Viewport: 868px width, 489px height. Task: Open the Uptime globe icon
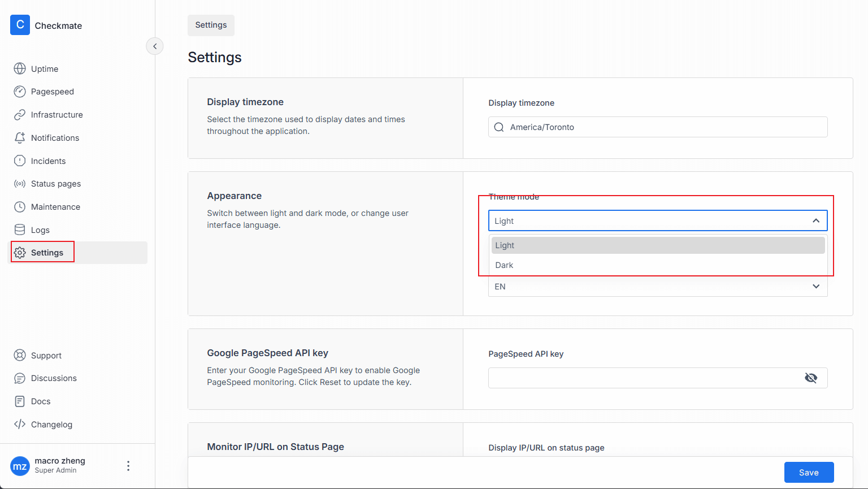tap(20, 68)
